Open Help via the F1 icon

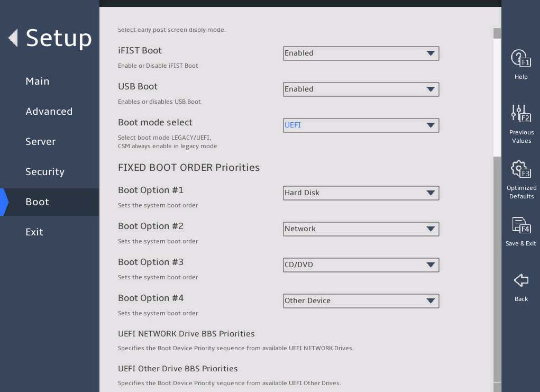pos(521,58)
